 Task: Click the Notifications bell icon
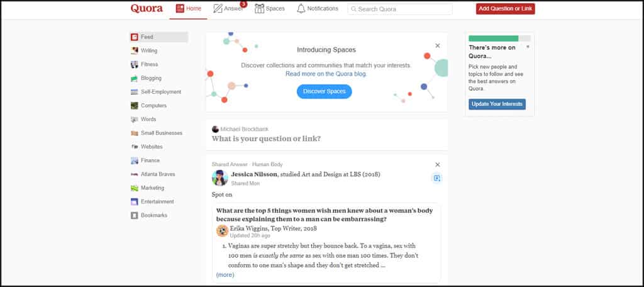(x=301, y=9)
